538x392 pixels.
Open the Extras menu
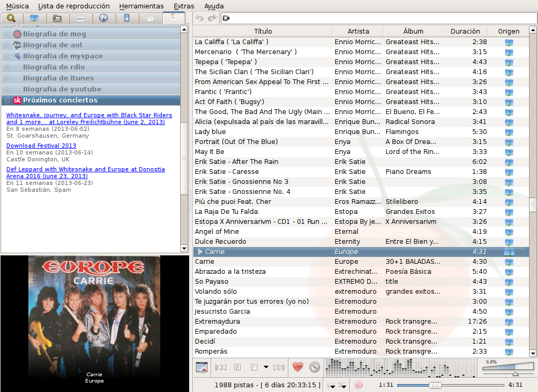tap(184, 6)
